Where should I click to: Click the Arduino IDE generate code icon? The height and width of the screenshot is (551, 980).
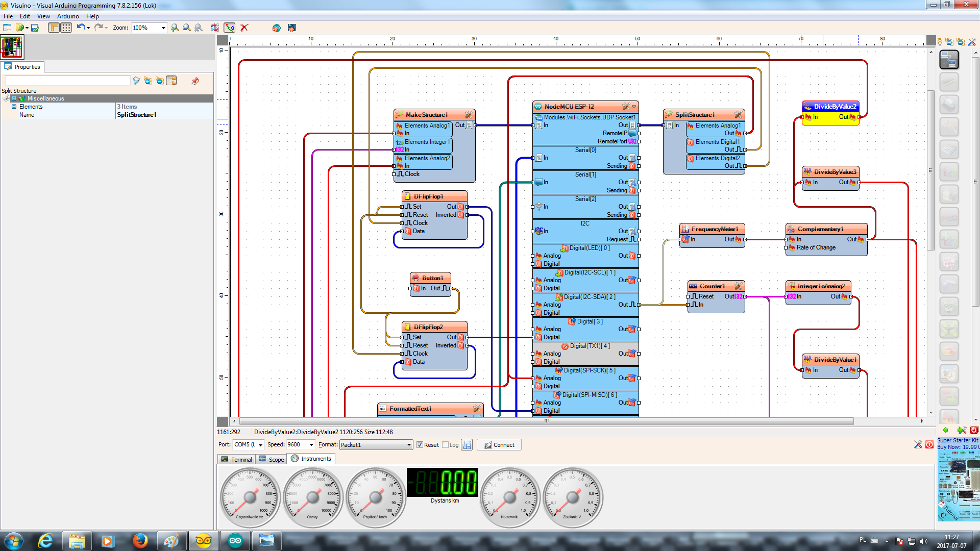click(277, 28)
